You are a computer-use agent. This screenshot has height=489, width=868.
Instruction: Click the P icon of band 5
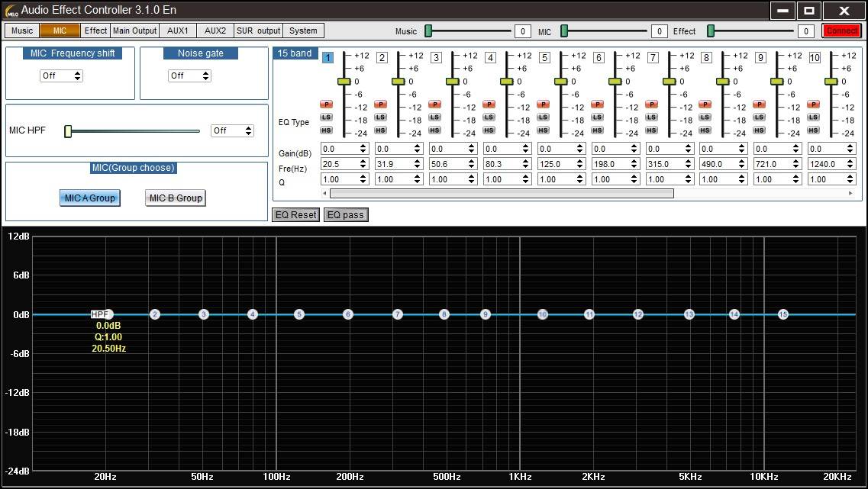tap(543, 104)
